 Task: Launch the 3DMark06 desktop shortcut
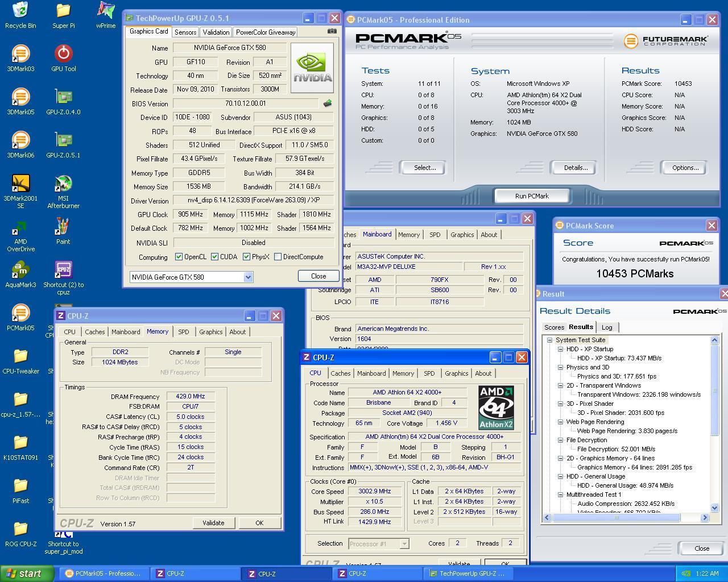pyautogui.click(x=20, y=145)
